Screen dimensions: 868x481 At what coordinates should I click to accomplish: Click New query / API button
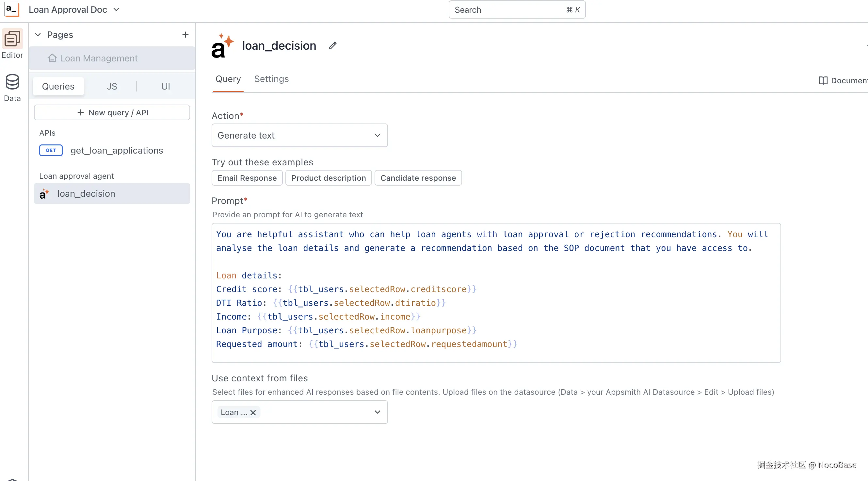(112, 113)
